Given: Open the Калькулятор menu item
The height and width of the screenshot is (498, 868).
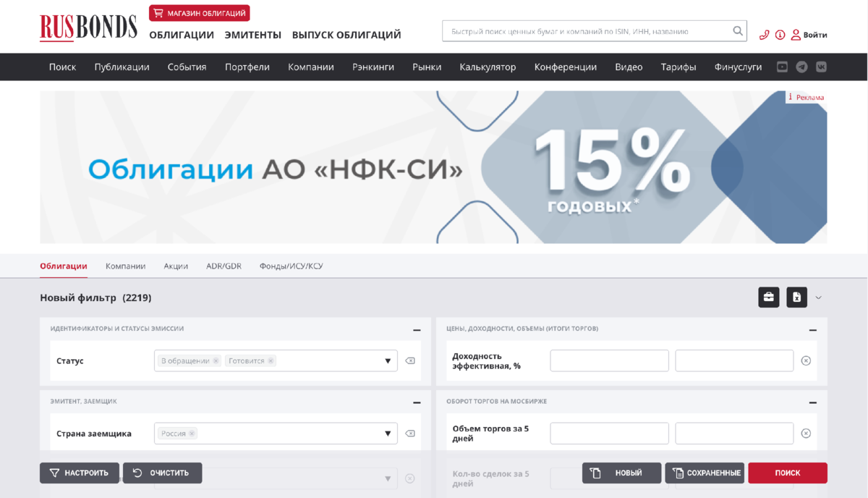Looking at the screenshot, I should (488, 67).
